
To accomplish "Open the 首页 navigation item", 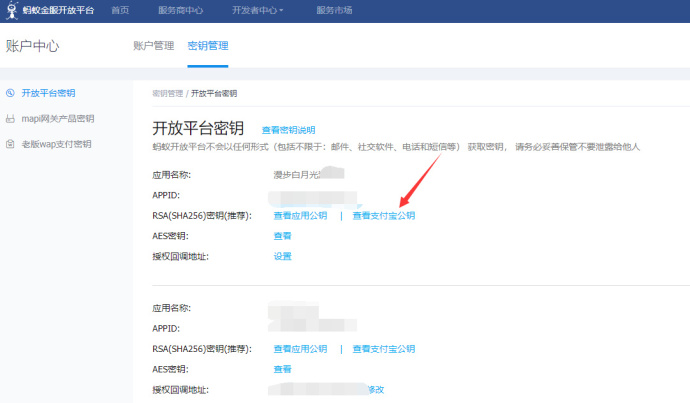I will pos(120,10).
